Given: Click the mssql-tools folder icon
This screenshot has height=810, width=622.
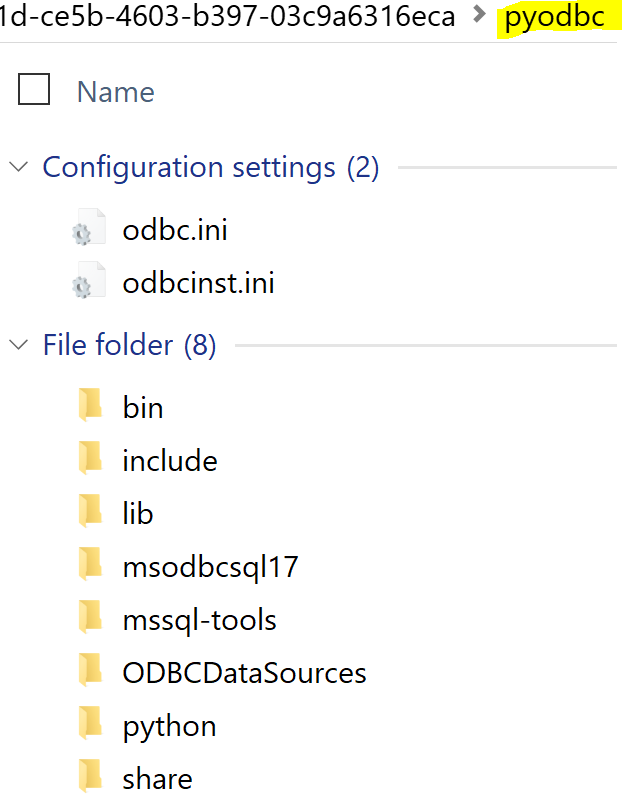Looking at the screenshot, I should click(91, 618).
